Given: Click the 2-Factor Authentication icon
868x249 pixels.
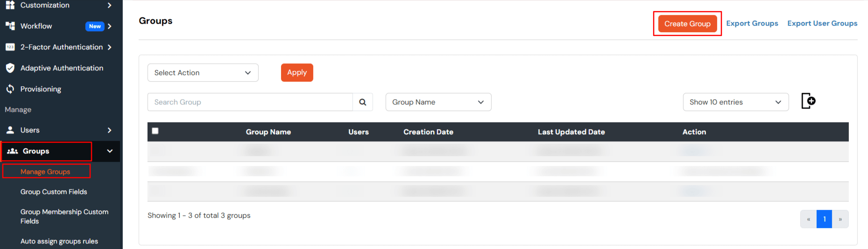Looking at the screenshot, I should (10, 47).
